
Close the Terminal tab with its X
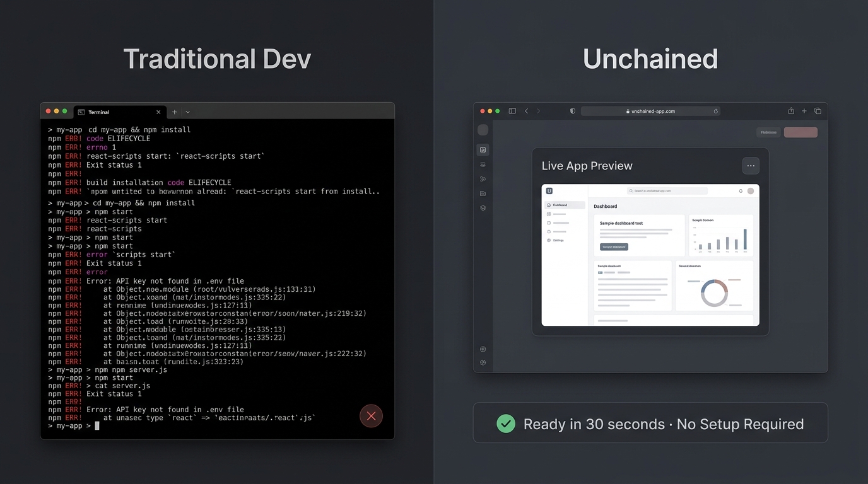[158, 112]
